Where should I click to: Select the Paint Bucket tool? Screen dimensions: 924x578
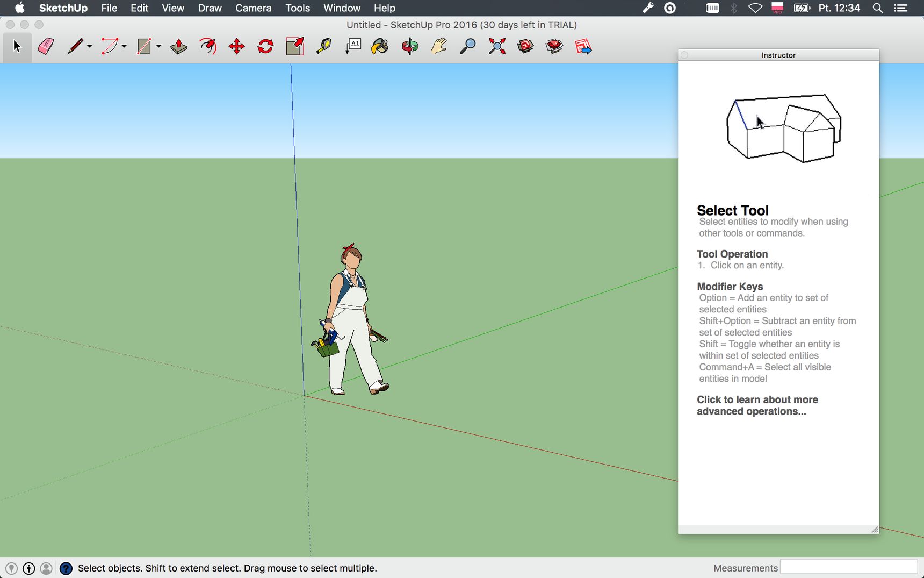pyautogui.click(x=380, y=47)
